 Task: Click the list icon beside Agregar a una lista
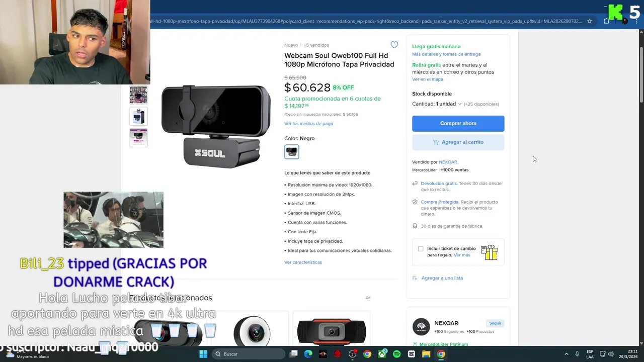(x=415, y=278)
